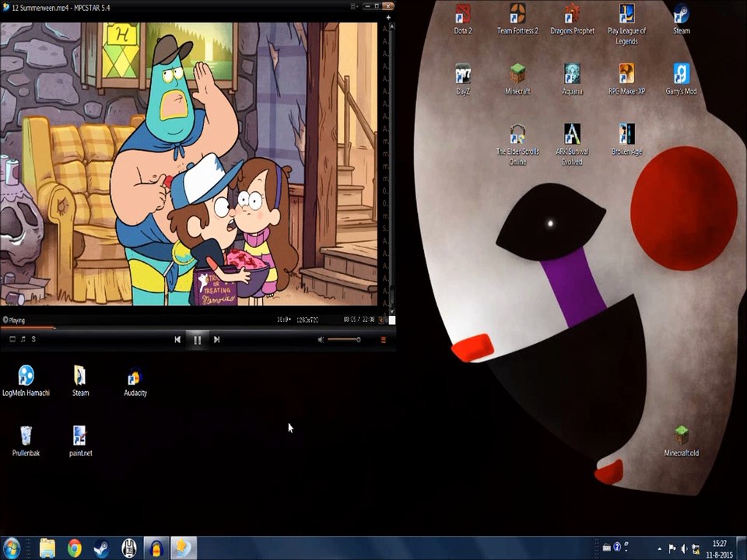Click the video display mode icon
The height and width of the screenshot is (560, 747).
12,339
